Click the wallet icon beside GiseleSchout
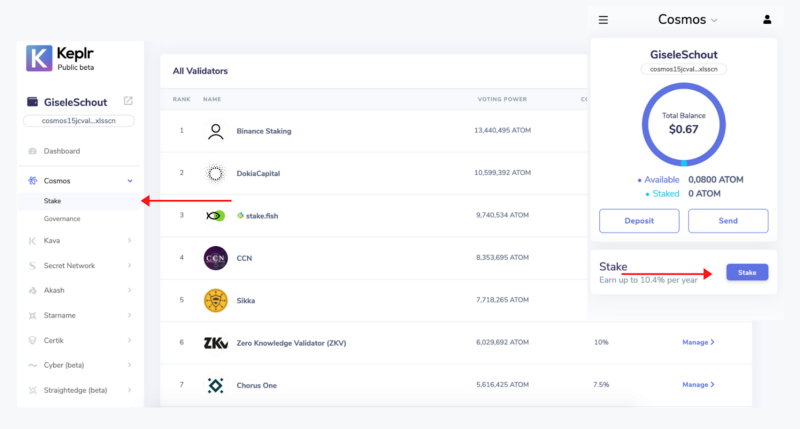Screen dimensions: 800x429 pyautogui.click(x=32, y=102)
